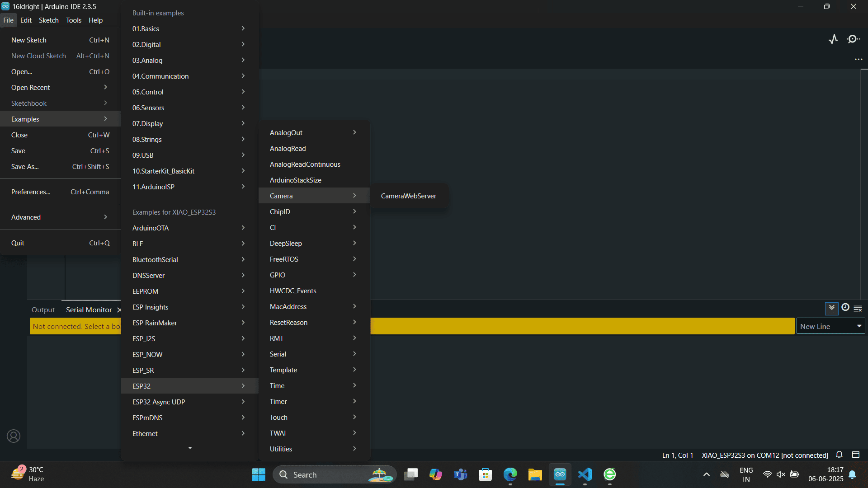Image resolution: width=868 pixels, height=488 pixels.
Task: Open HWCDC_Events example sketch
Action: [314, 291]
